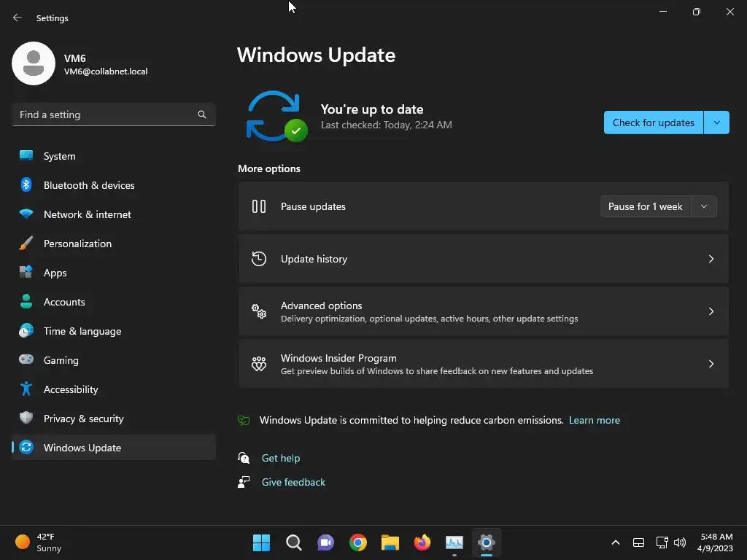Click the search magnifier icon in Find a setting

click(x=202, y=114)
